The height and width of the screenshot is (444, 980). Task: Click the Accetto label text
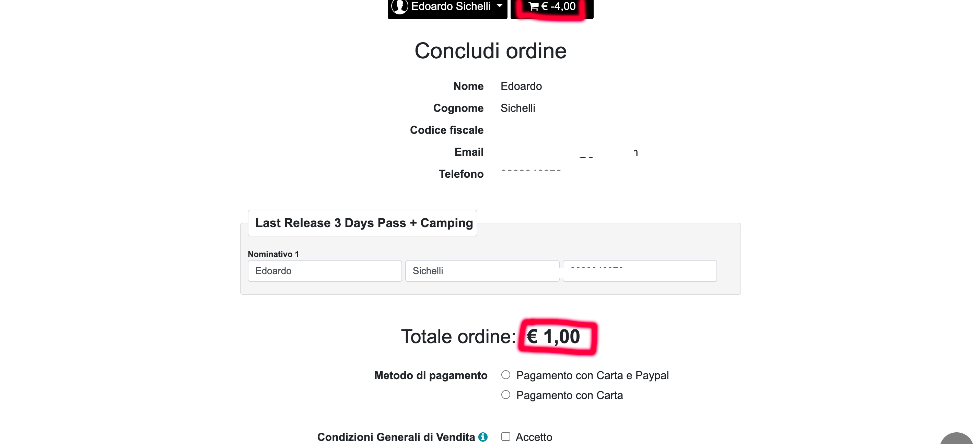tap(534, 437)
